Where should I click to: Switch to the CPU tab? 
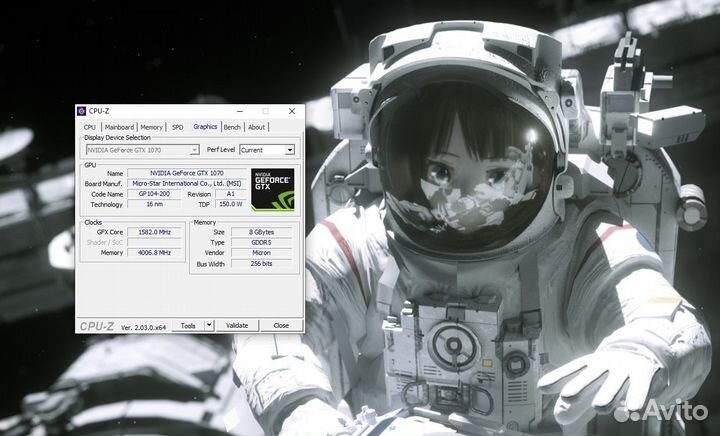click(90, 127)
